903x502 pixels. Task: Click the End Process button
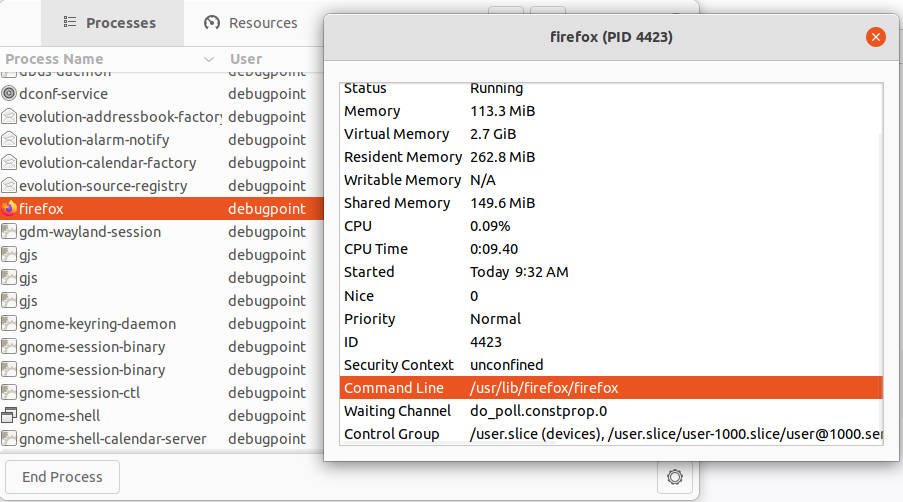pyautogui.click(x=62, y=477)
